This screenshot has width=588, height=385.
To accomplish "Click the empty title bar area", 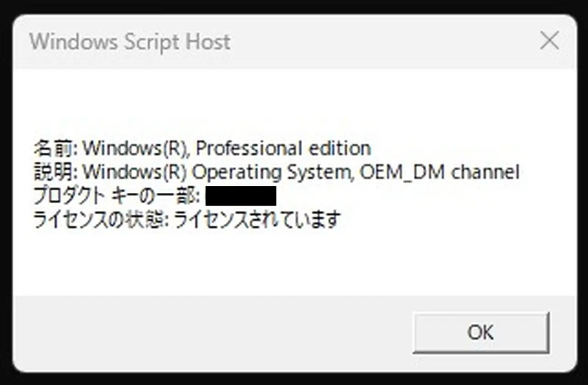I will [x=367, y=42].
